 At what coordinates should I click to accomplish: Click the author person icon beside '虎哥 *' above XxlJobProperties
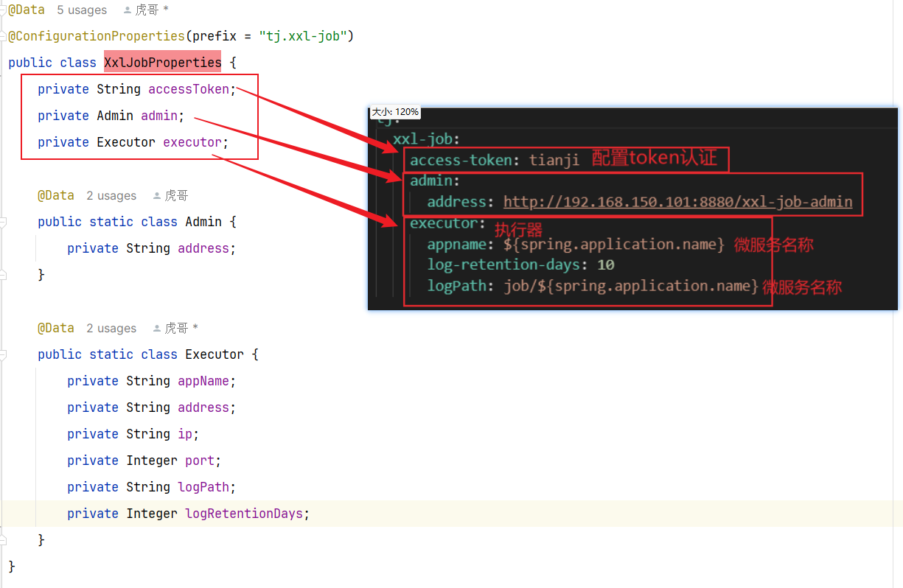point(128,10)
